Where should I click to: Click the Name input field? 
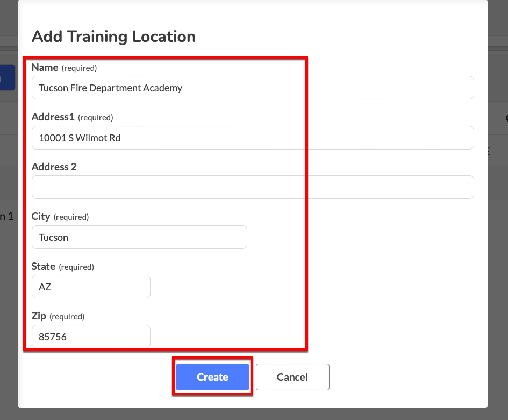(x=253, y=88)
